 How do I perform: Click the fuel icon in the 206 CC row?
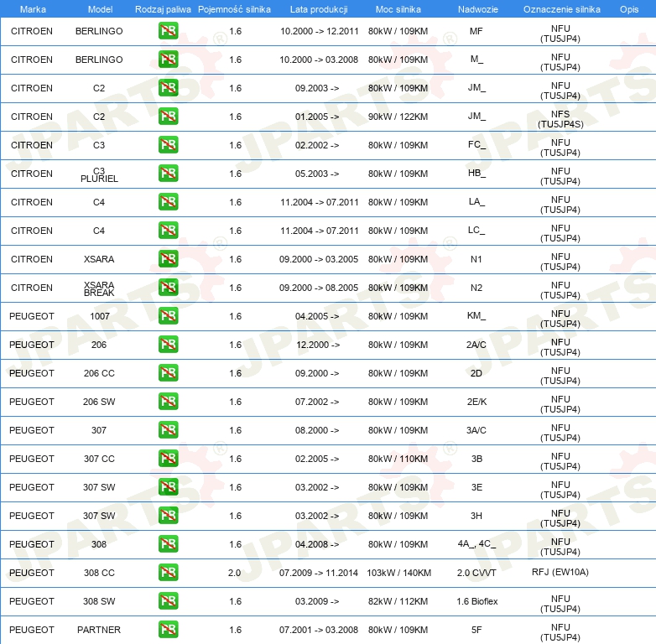[168, 372]
